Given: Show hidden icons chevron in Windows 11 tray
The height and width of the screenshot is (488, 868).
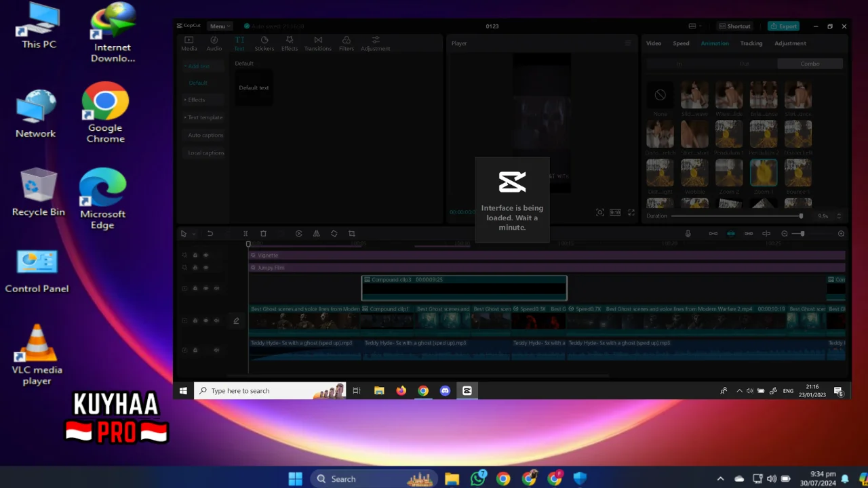Looking at the screenshot, I should [720, 479].
